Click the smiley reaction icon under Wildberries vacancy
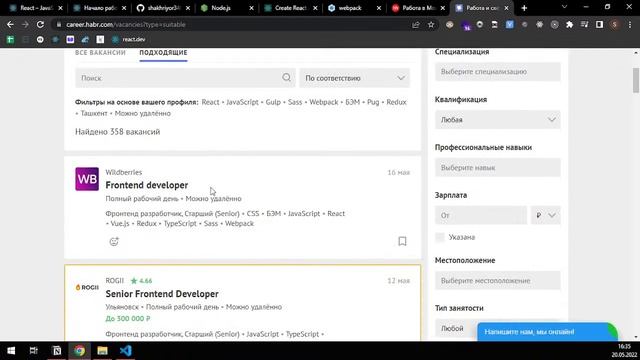 pyautogui.click(x=114, y=241)
